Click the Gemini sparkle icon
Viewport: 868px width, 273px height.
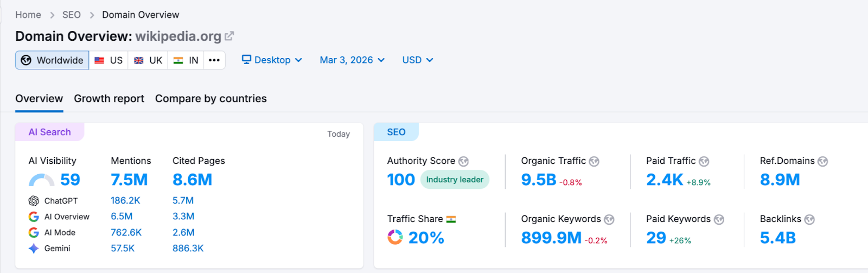(x=34, y=248)
